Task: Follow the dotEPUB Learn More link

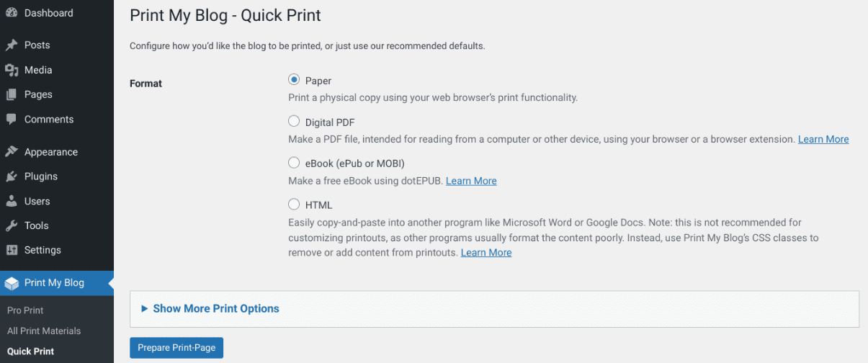Action: pos(471,181)
